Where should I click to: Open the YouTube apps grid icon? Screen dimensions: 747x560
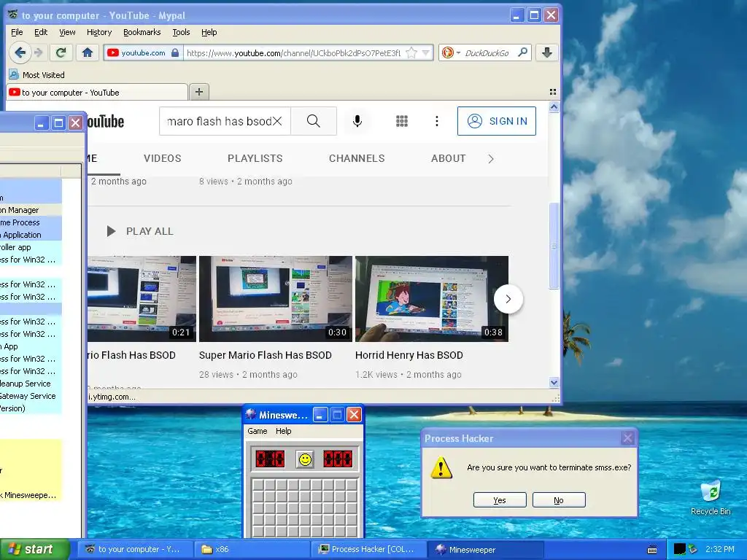(x=402, y=121)
